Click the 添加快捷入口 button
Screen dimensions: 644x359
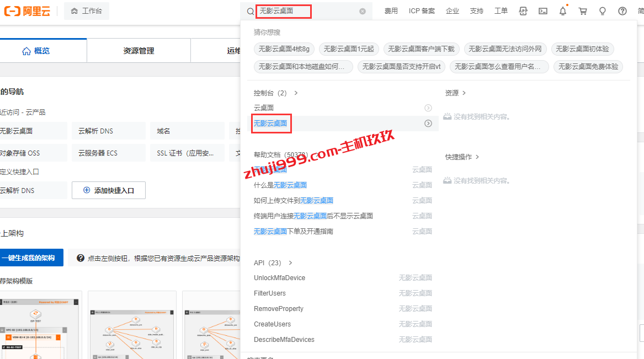click(108, 190)
